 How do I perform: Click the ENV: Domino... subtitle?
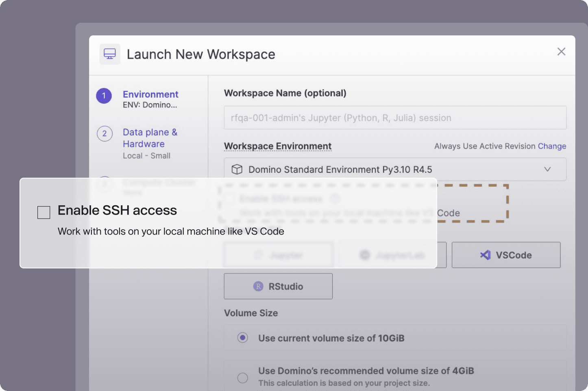click(x=150, y=105)
